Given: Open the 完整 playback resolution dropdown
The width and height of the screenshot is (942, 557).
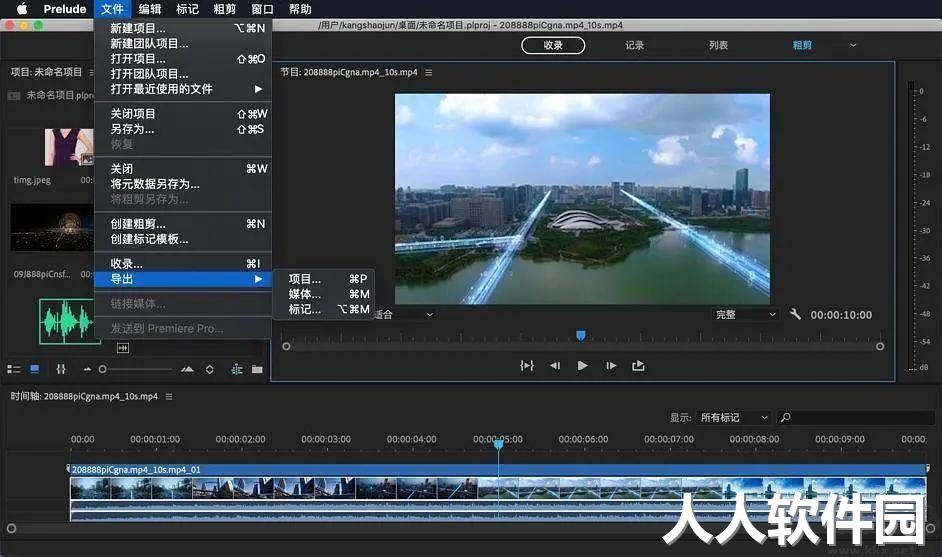Looking at the screenshot, I should pos(745,314).
